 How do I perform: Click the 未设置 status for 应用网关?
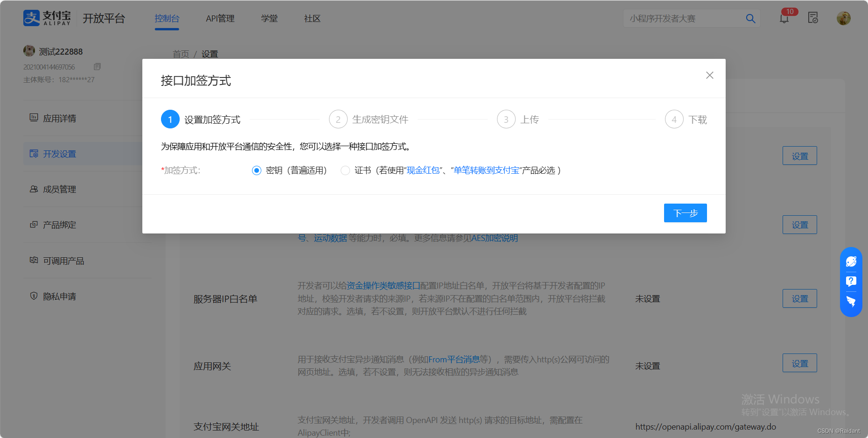click(x=648, y=366)
